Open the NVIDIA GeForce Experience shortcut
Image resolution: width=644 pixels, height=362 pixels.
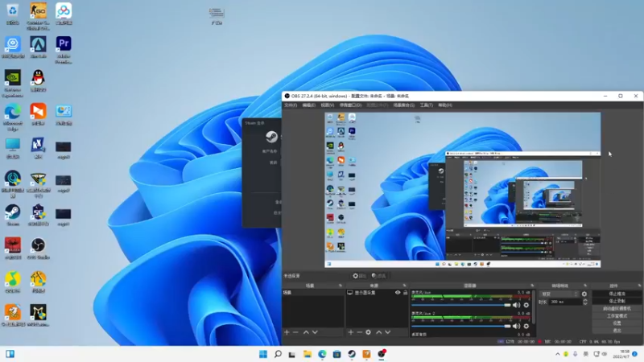13,84
